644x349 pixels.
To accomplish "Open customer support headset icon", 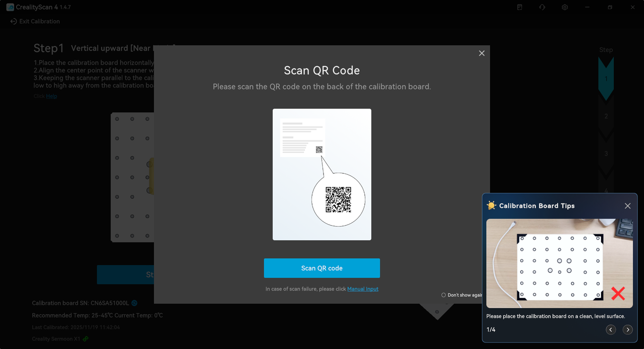I will pyautogui.click(x=542, y=7).
